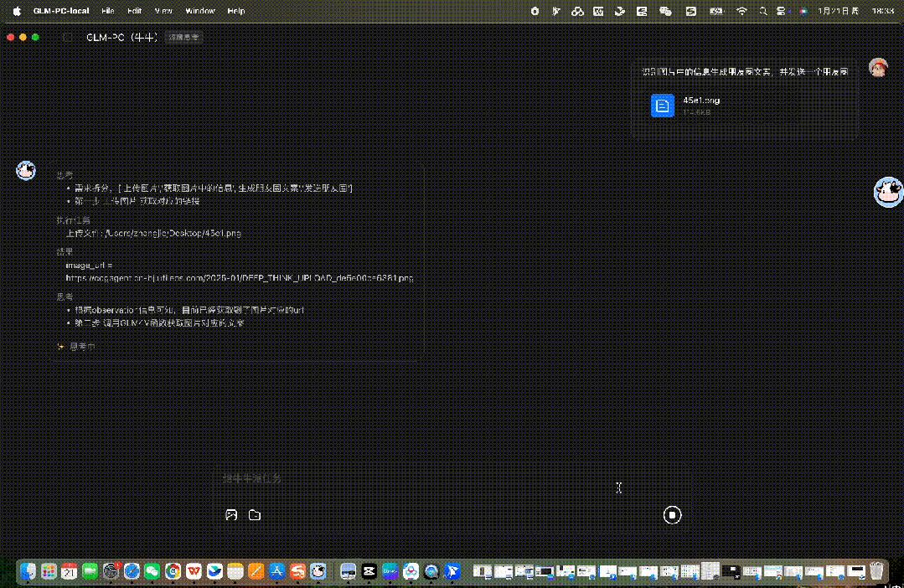Click the Spotlight search icon in menu bar

[x=763, y=11]
